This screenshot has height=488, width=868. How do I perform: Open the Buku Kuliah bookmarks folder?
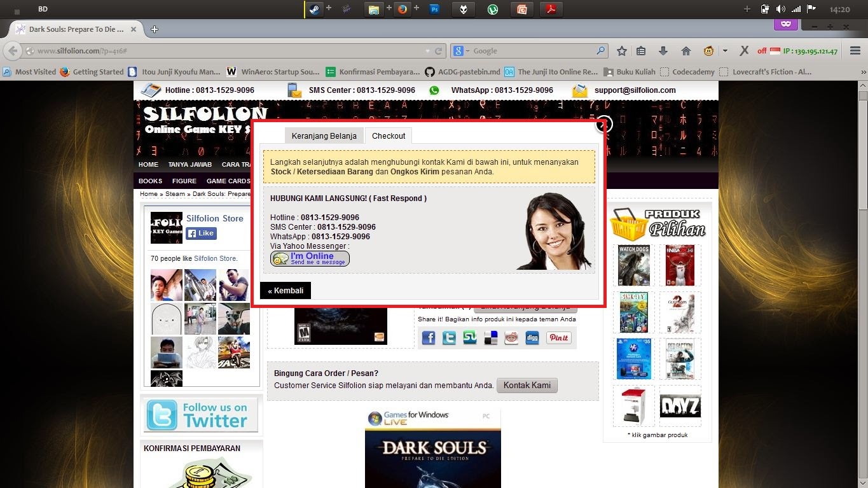click(x=630, y=72)
